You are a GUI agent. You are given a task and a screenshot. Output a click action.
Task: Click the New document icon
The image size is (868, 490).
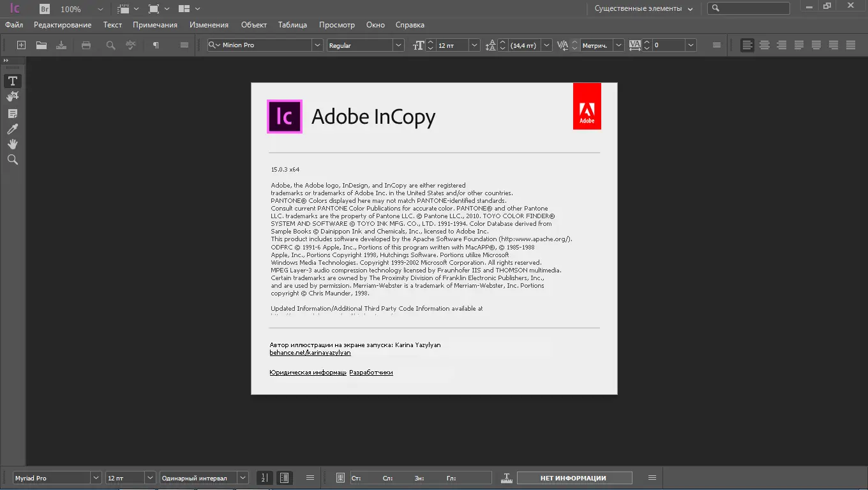21,45
